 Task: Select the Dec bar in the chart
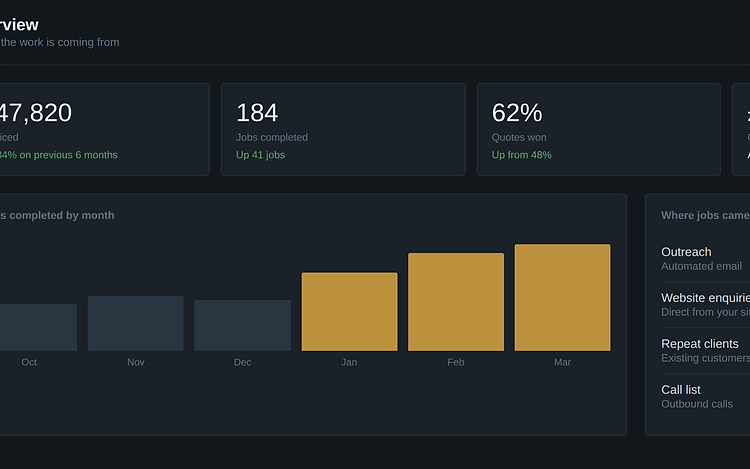[x=243, y=326]
